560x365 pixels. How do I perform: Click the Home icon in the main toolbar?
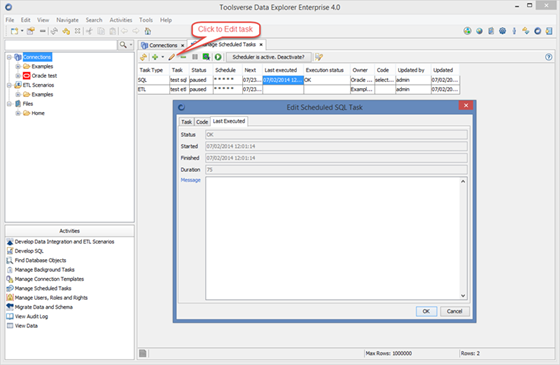[x=148, y=31]
